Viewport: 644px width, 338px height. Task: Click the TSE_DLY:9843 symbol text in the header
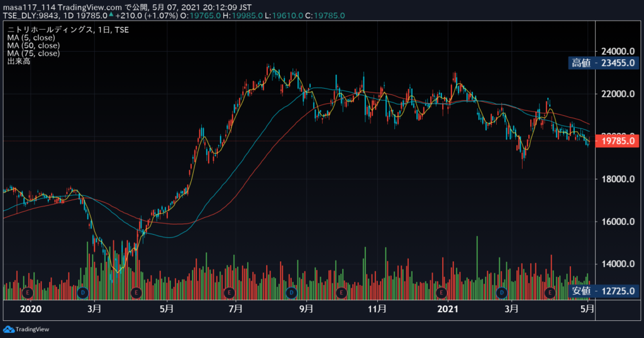[31, 16]
